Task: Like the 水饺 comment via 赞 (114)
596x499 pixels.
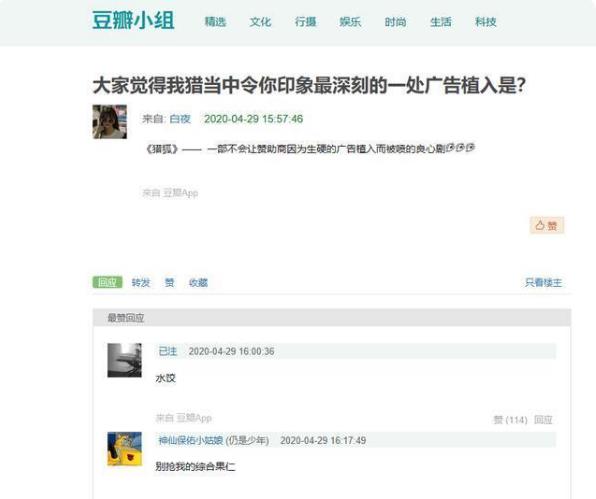Action: pos(510,420)
